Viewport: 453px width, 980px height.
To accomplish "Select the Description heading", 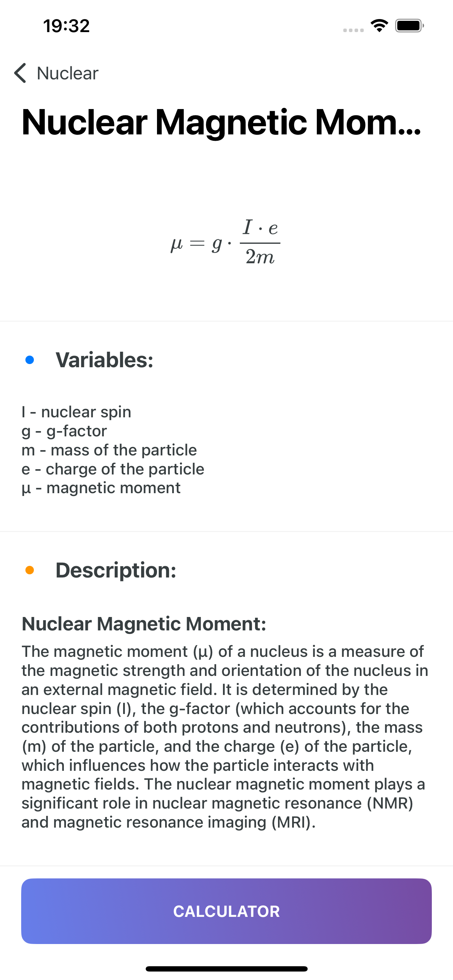I will 116,570.
